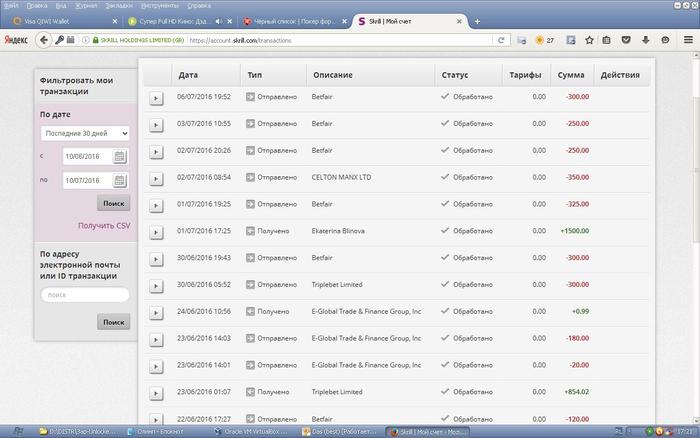700x438 pixels.
Task: Expand the 02/07/2016 20:26 Betfair row
Action: [156, 152]
